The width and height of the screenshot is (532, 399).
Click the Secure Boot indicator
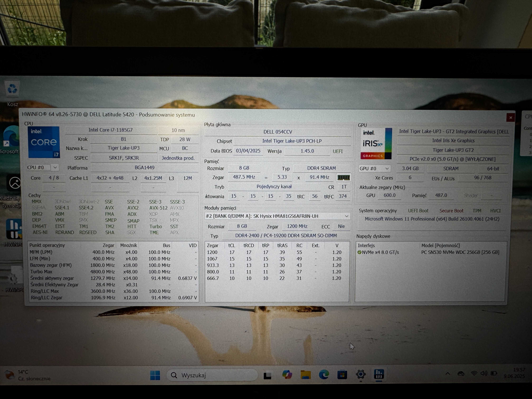click(451, 211)
